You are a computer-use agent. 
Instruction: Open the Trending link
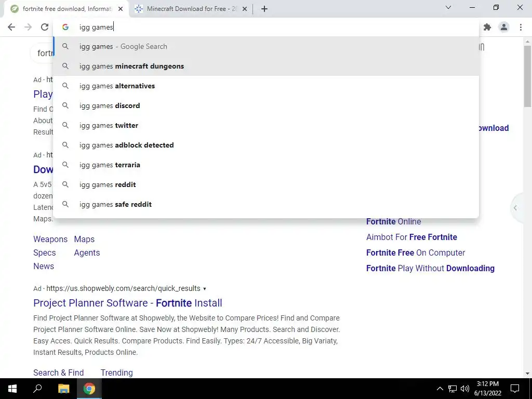[x=116, y=373]
